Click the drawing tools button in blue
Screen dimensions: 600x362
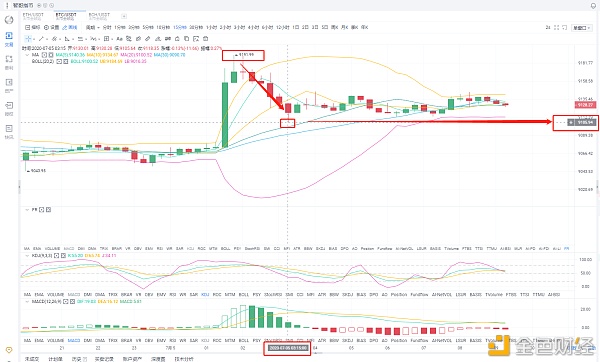[70, 28]
